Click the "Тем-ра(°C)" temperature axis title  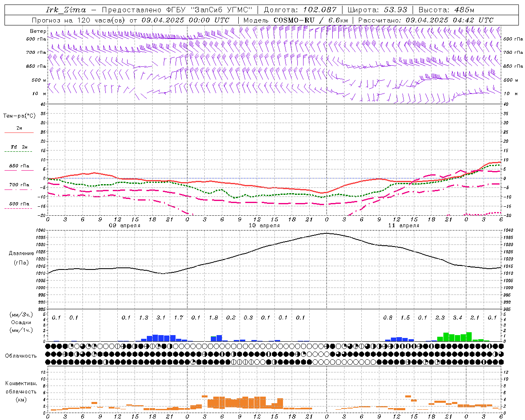(19, 116)
